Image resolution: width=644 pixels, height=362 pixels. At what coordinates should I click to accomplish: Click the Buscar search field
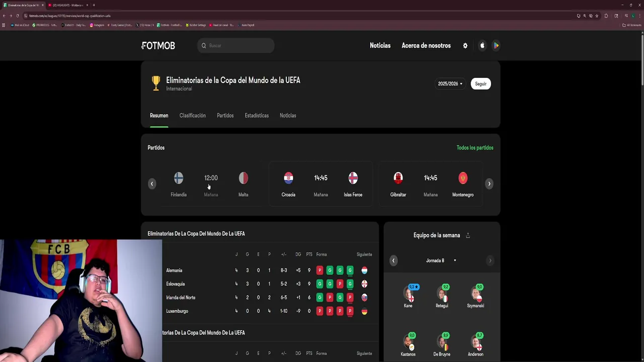(236, 46)
